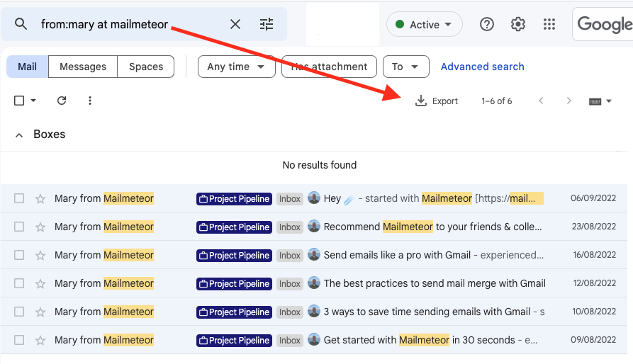Click Inbox label on 'Send emails like a pro' email
This screenshot has height=364, width=633.
point(289,255)
